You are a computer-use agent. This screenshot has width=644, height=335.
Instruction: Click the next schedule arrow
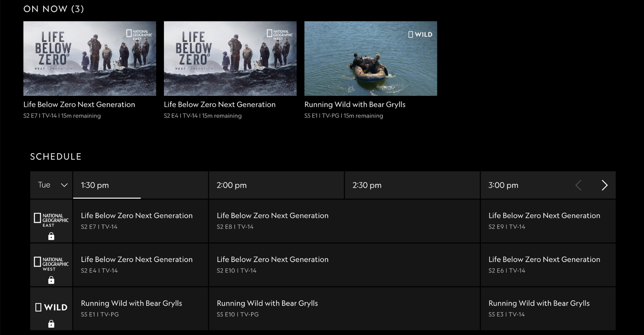tap(604, 185)
